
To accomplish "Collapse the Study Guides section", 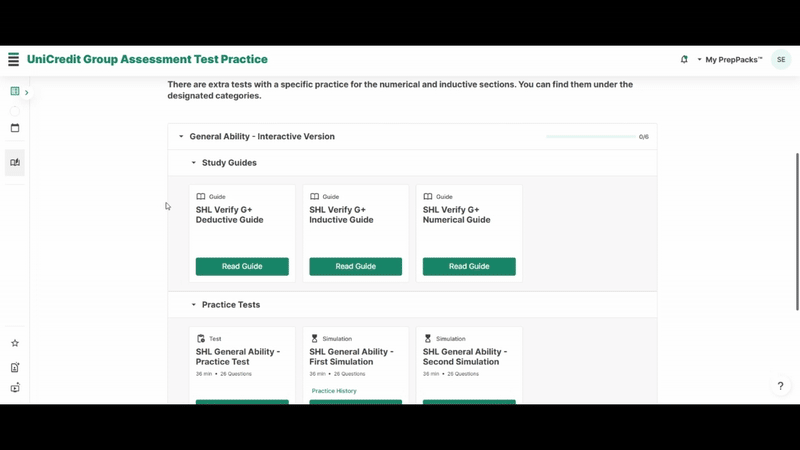I will [x=194, y=163].
